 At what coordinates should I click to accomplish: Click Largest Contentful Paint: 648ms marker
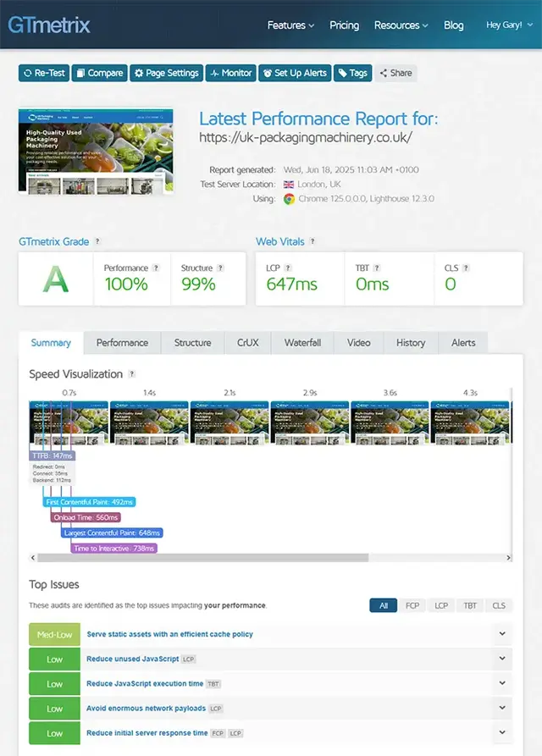[x=112, y=533]
